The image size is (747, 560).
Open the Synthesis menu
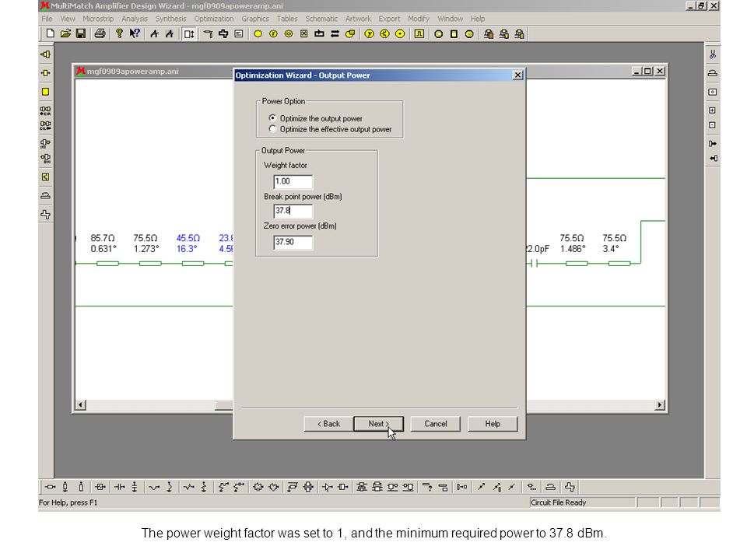coord(170,19)
